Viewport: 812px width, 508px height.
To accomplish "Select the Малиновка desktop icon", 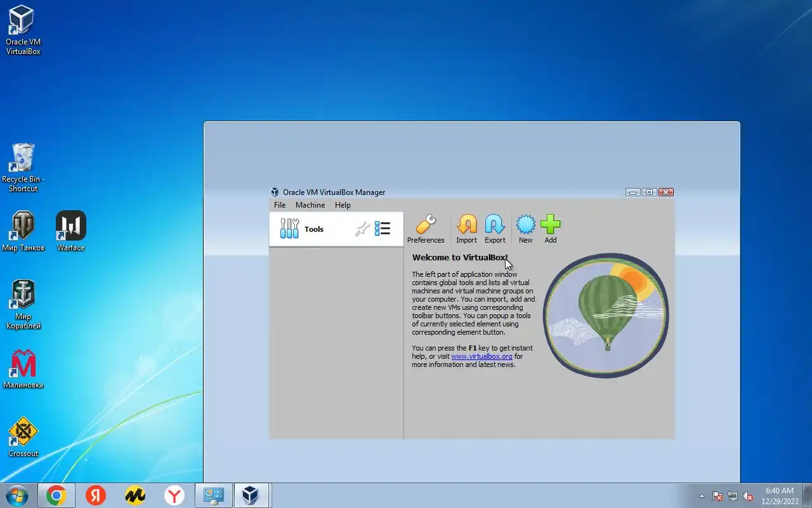I will 23,368.
